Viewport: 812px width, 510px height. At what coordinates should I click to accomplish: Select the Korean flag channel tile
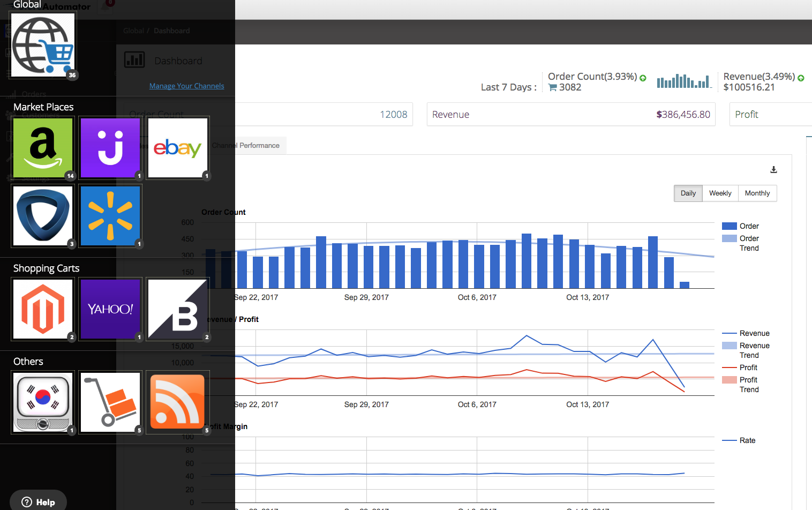click(43, 402)
